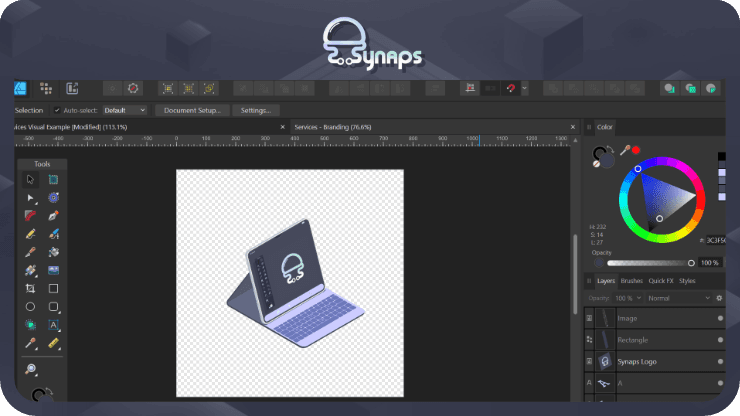Select the Ellipse tool

(30, 307)
